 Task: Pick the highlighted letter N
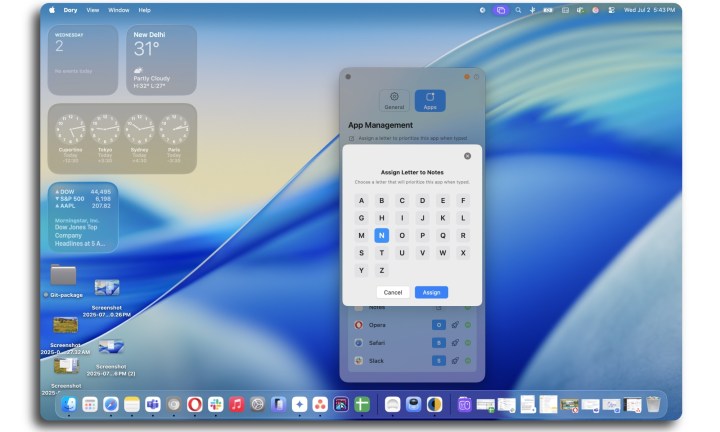[x=381, y=236]
